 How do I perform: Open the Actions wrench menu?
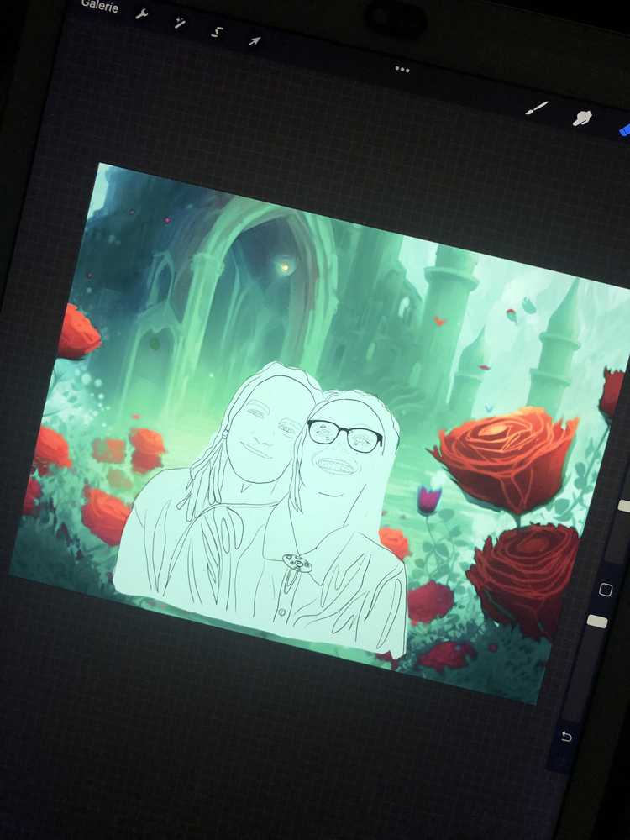pos(142,14)
